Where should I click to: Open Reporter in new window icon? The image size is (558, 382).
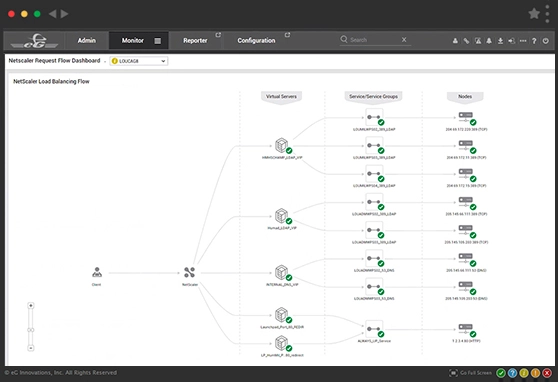pos(218,35)
